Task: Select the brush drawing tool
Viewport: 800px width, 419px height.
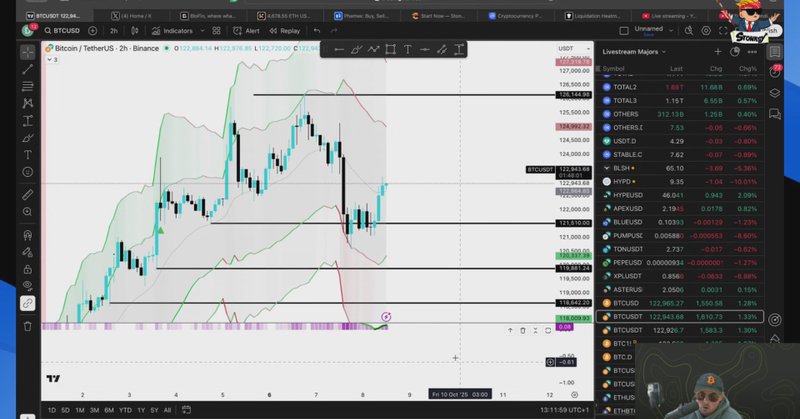Action: (x=28, y=138)
